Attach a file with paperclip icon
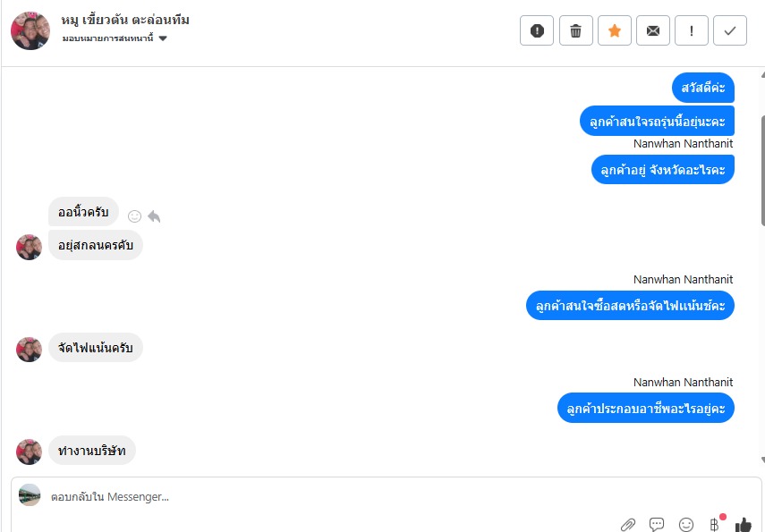Viewport: 765px width, 532px height. 628,524
